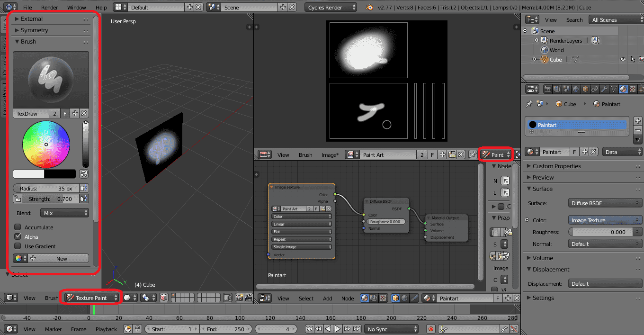Unlink the Paint Art image with the X icon

coord(460,154)
